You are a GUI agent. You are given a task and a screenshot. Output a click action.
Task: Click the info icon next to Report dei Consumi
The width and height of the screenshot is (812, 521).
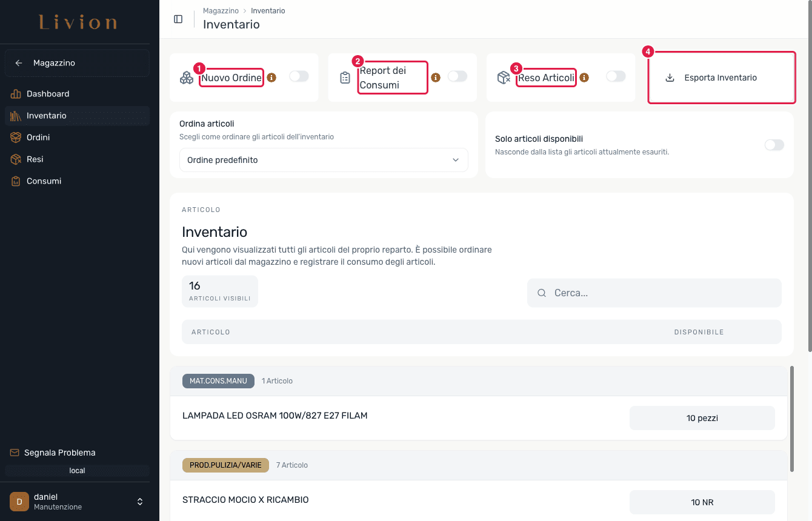tap(435, 78)
